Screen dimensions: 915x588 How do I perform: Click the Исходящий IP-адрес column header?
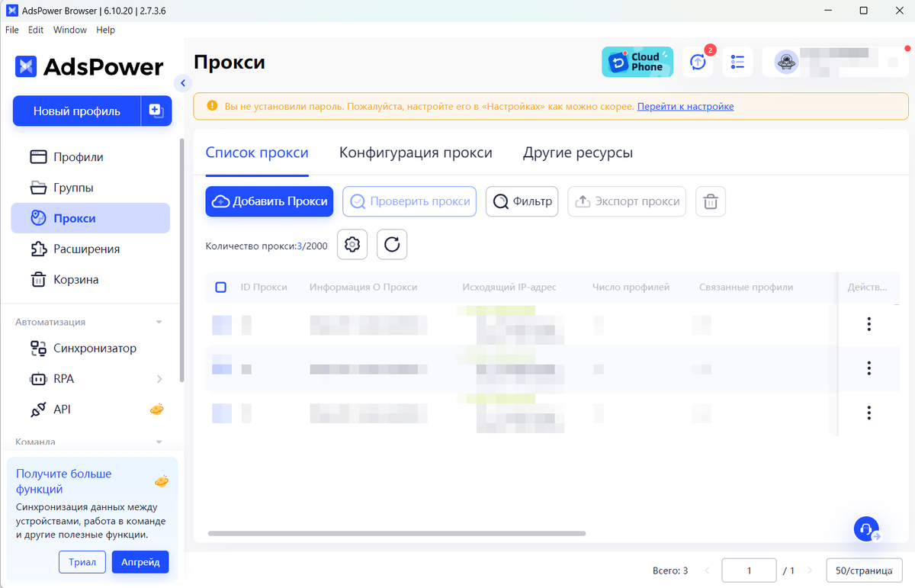[x=509, y=288]
